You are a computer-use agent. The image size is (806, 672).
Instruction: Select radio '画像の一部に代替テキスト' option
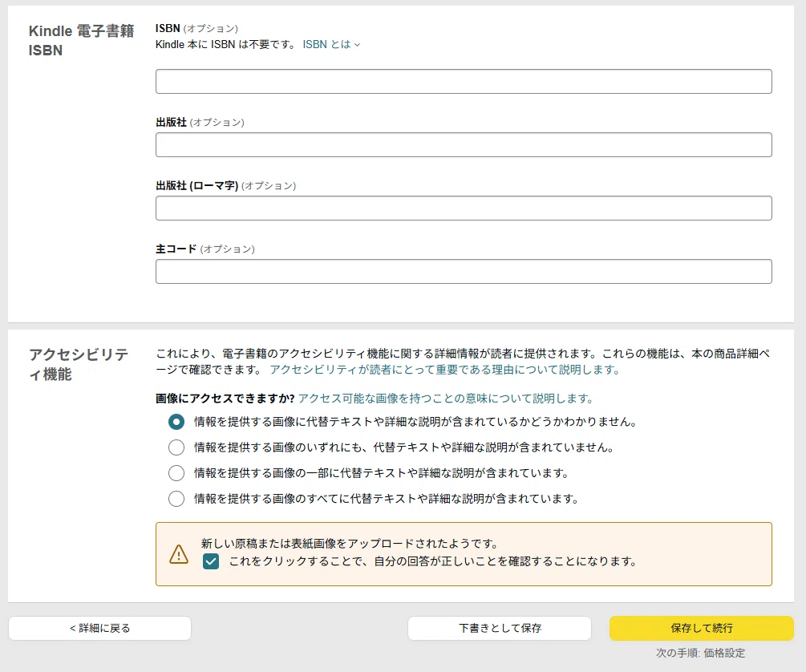176,473
